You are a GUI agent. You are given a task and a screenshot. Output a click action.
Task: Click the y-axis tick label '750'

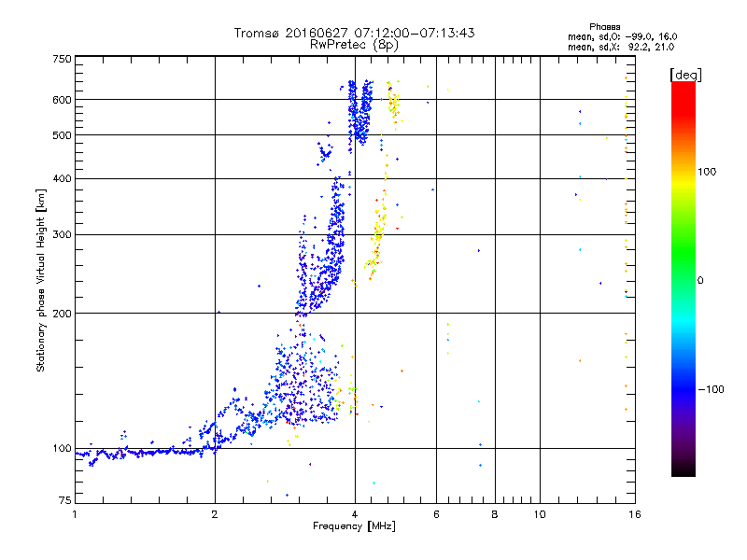click(x=62, y=59)
